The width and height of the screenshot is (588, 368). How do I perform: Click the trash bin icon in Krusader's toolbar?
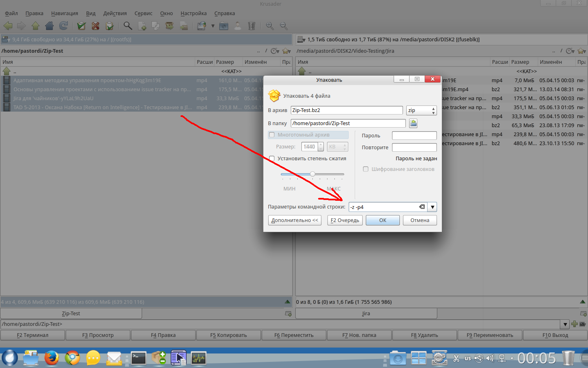tap(252, 26)
